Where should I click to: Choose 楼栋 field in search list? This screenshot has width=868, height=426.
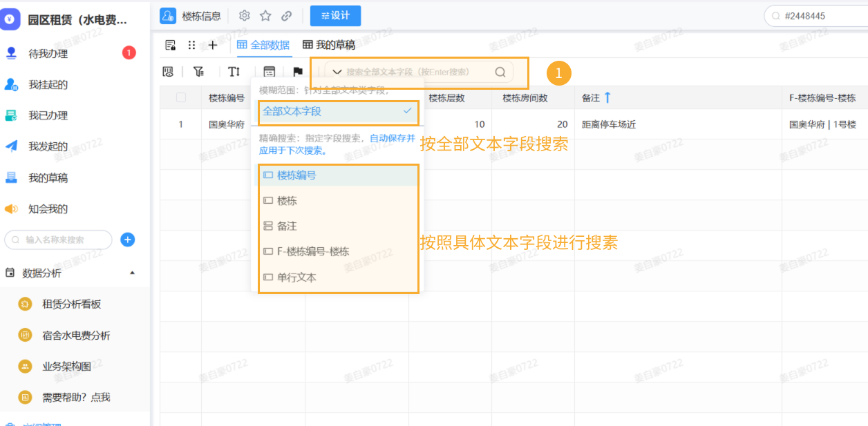click(x=338, y=201)
